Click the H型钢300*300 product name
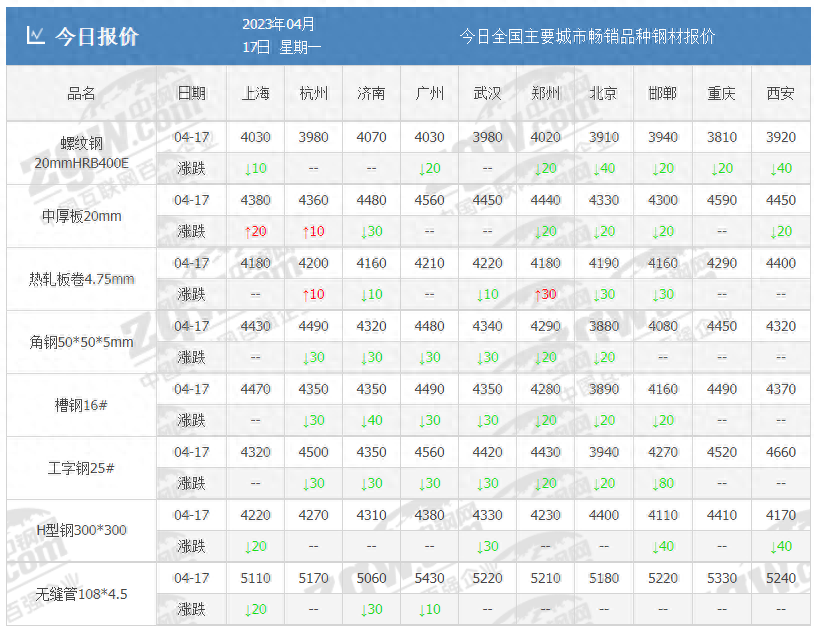The image size is (815, 629). [82, 530]
